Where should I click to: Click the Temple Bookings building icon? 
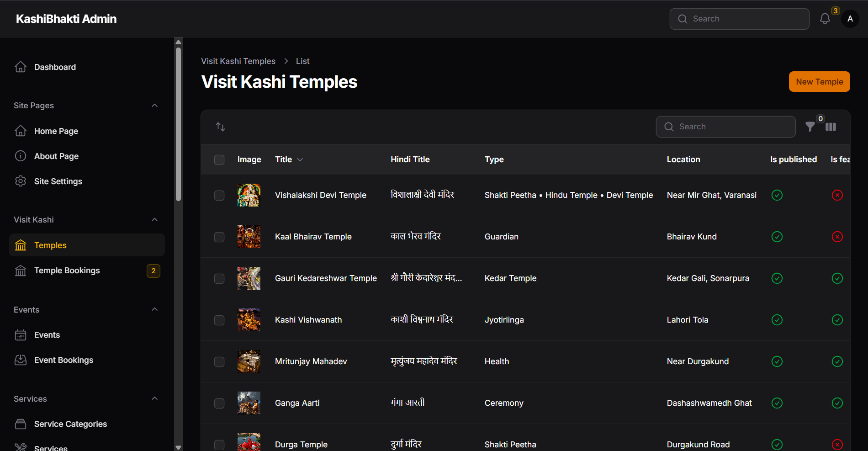click(21, 270)
